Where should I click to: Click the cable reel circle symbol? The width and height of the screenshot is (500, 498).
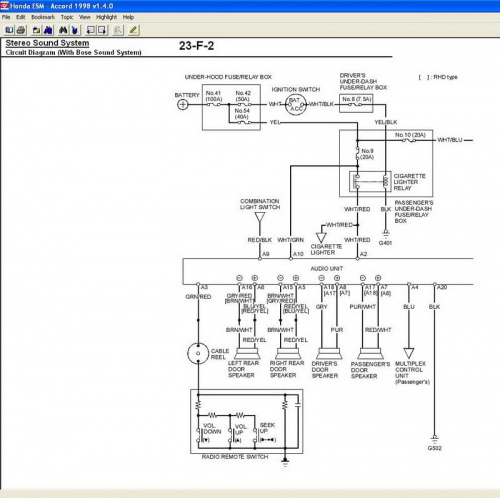pos(198,353)
